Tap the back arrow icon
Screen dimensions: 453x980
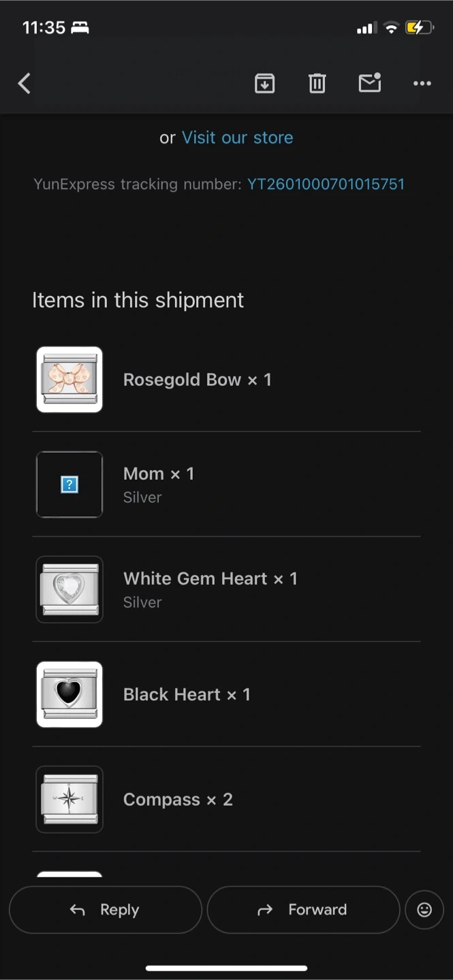25,84
